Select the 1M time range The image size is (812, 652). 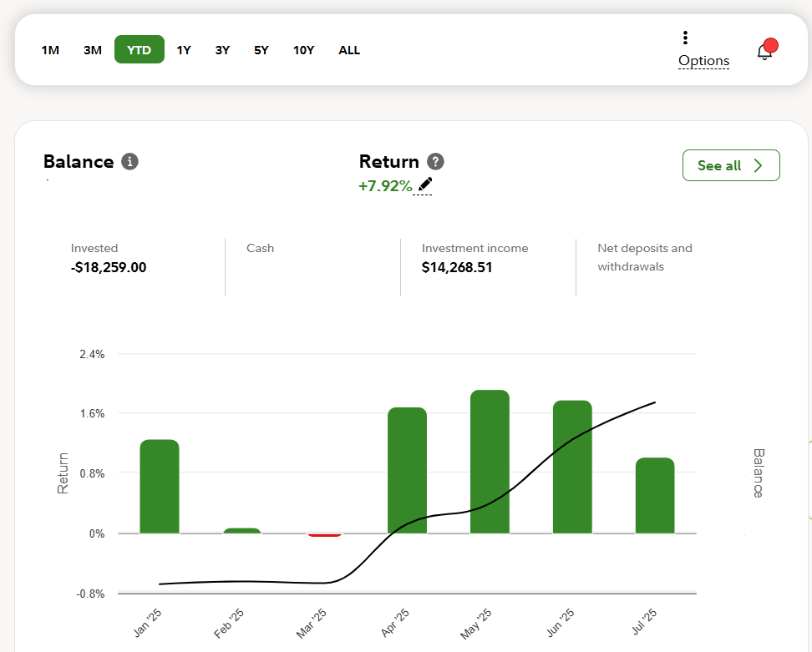(x=50, y=50)
